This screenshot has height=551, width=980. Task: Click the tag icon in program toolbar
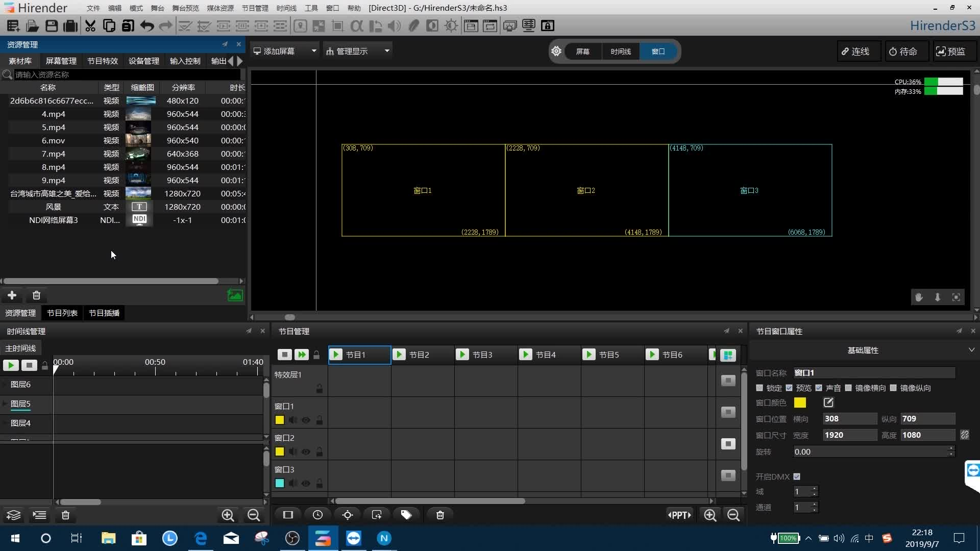pyautogui.click(x=406, y=515)
